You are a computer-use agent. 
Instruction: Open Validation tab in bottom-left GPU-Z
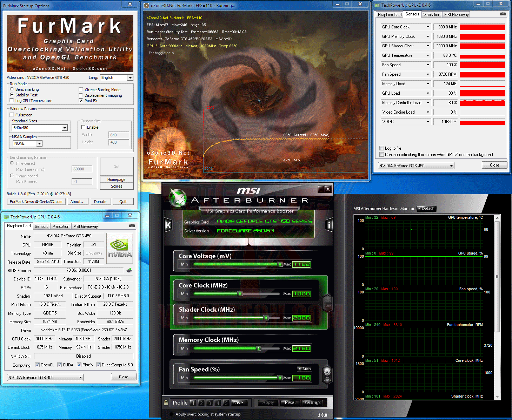click(x=61, y=226)
